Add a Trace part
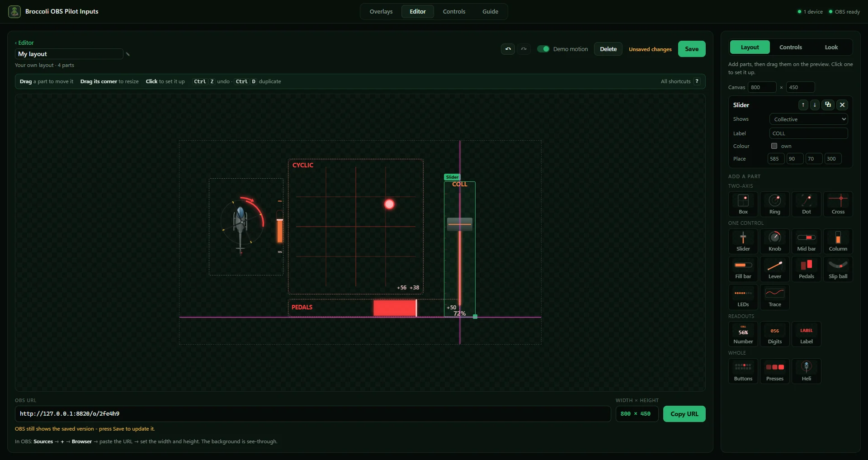Screen dimensions: 868x460 pos(775,297)
